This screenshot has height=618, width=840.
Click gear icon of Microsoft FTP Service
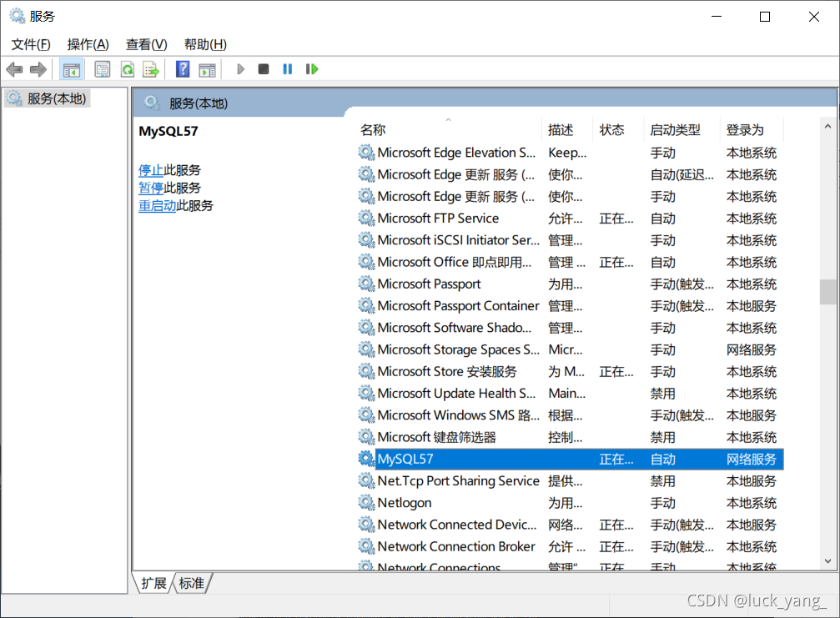click(366, 218)
